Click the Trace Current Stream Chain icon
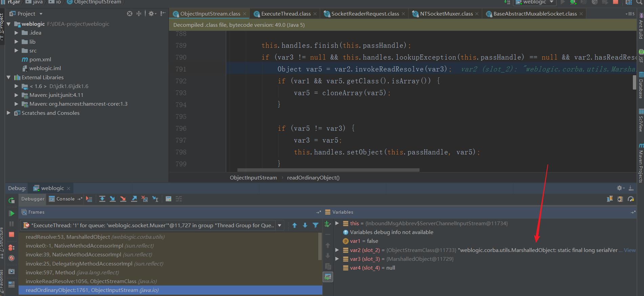Screen dimensions: 644x296 pos(179,199)
